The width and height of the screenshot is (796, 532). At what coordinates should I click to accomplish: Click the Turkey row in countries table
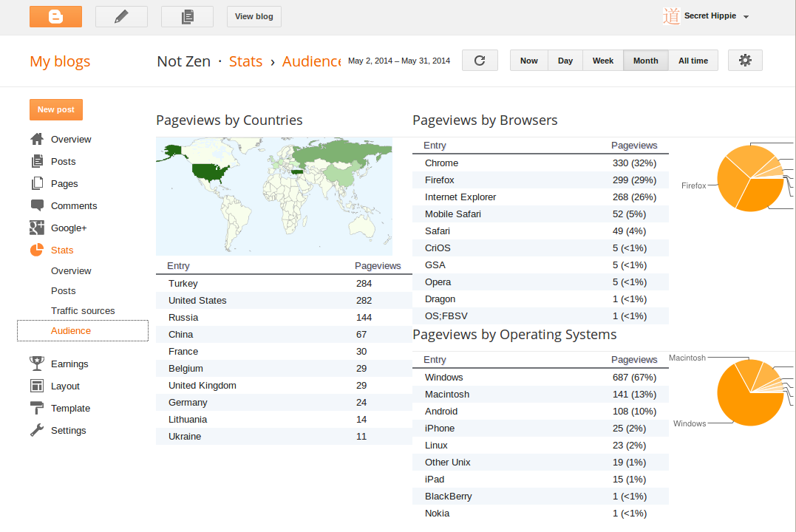pyautogui.click(x=284, y=283)
